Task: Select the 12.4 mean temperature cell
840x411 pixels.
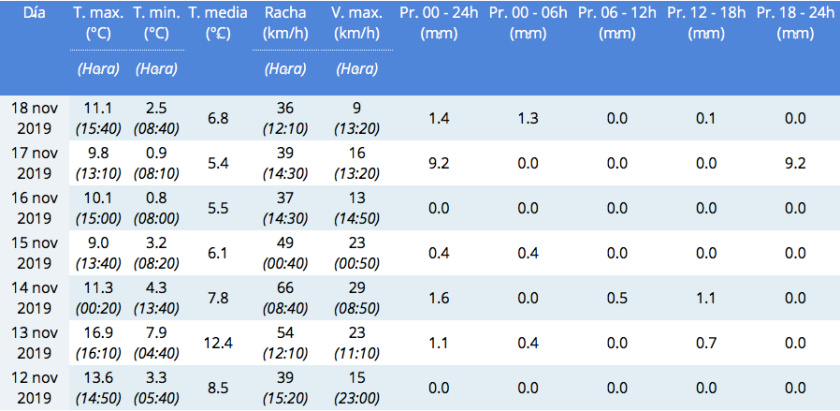Action: click(x=218, y=343)
